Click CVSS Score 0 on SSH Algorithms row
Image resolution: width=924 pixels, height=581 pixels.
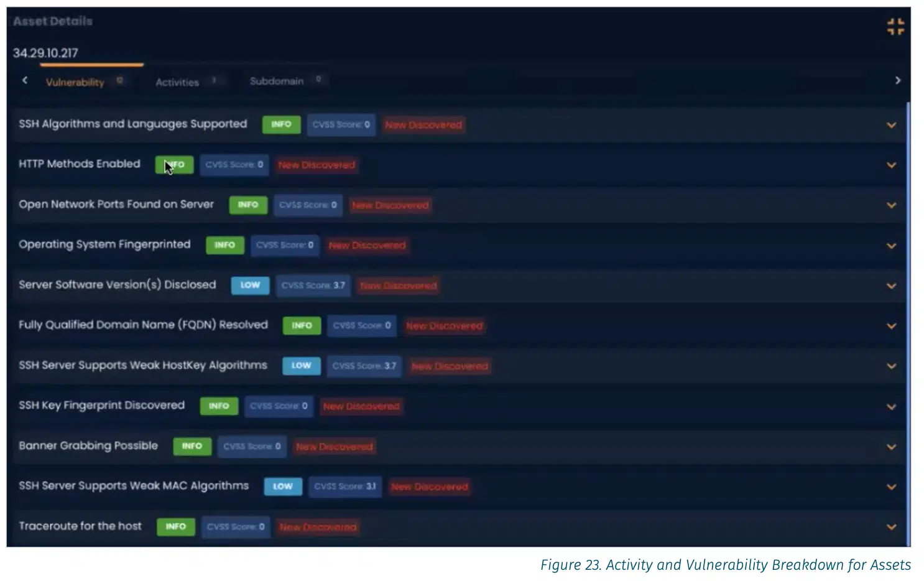[x=341, y=124]
